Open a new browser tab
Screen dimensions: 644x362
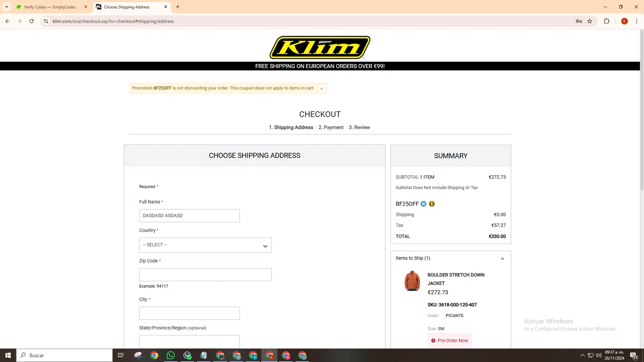[178, 7]
